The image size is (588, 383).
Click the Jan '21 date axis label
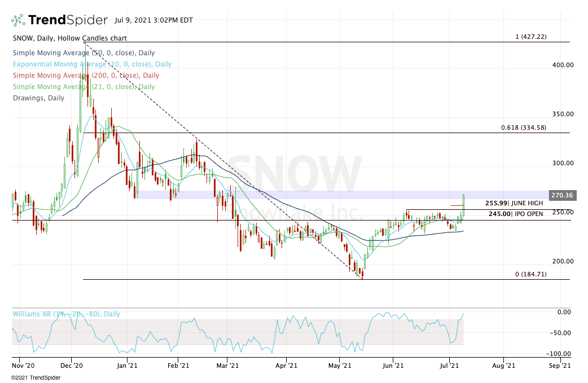tap(128, 366)
